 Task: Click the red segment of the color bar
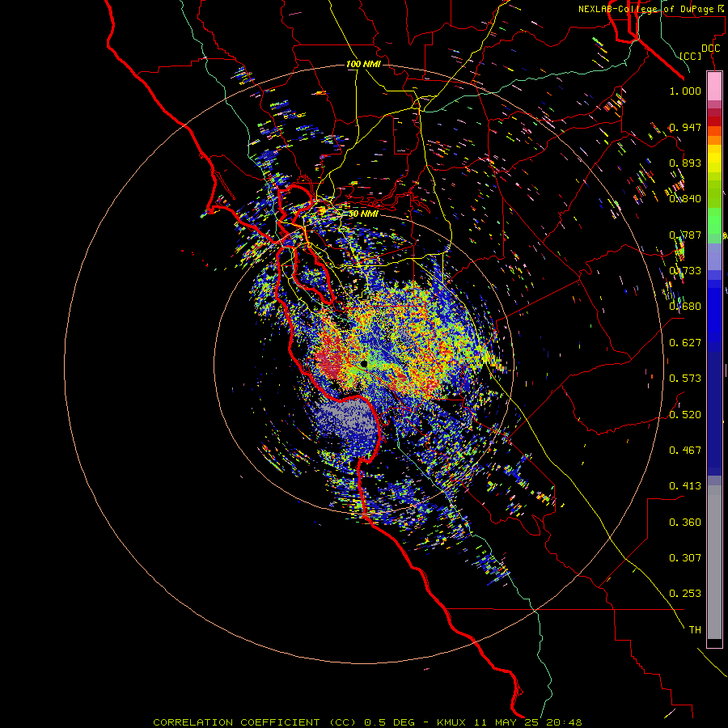714,121
